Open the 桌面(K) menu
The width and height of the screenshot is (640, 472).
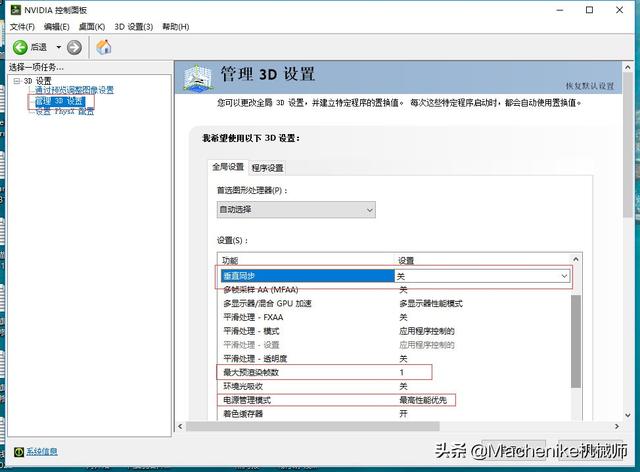click(x=92, y=27)
